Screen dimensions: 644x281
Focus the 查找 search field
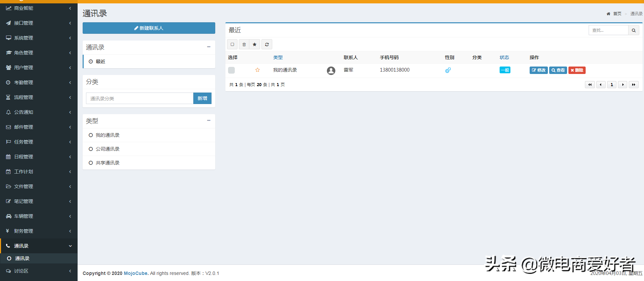coord(609,30)
